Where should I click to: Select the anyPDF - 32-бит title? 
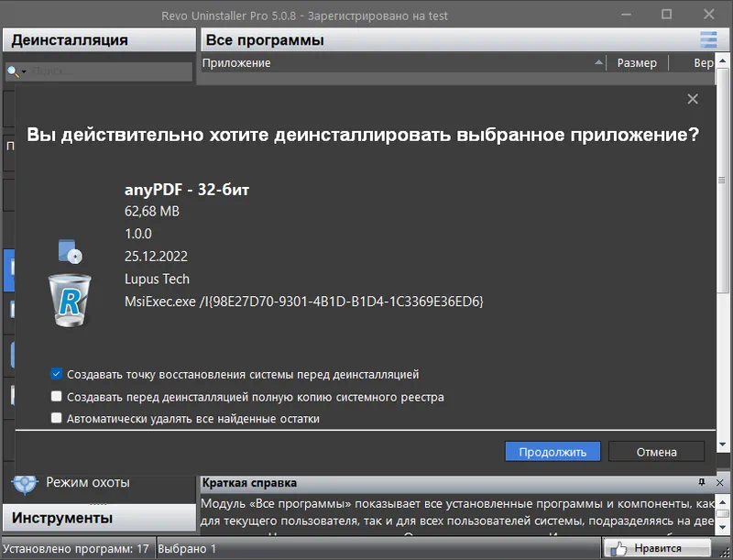pyautogui.click(x=187, y=190)
